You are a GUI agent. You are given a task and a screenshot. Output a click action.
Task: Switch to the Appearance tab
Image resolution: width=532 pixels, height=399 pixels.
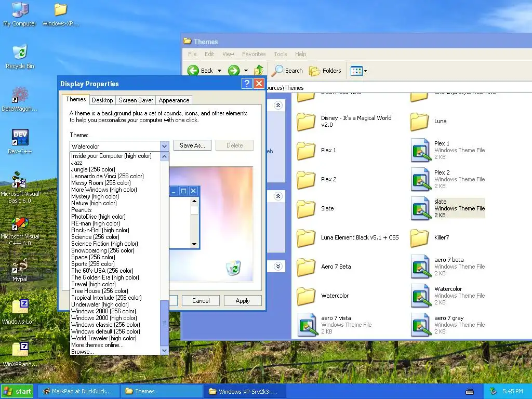pos(174,100)
